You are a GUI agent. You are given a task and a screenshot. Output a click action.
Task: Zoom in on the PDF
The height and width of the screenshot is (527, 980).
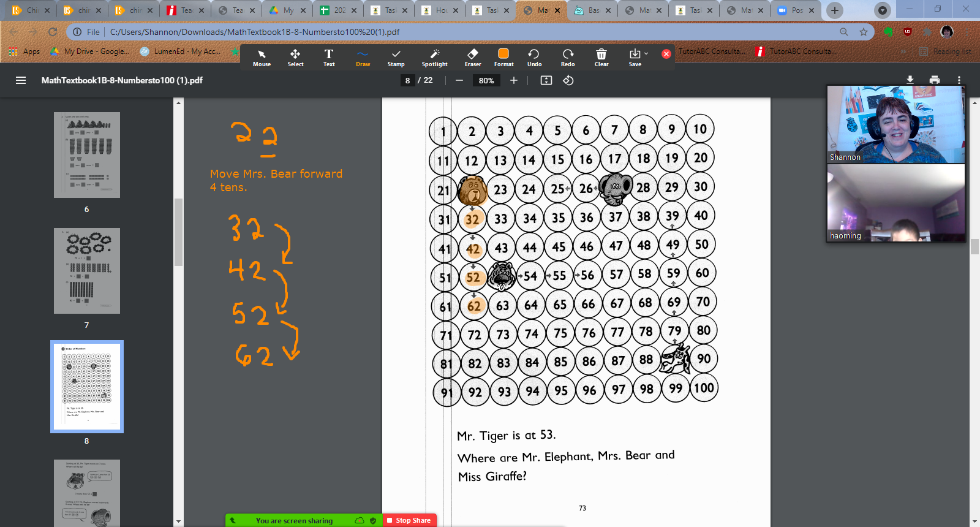(x=514, y=80)
